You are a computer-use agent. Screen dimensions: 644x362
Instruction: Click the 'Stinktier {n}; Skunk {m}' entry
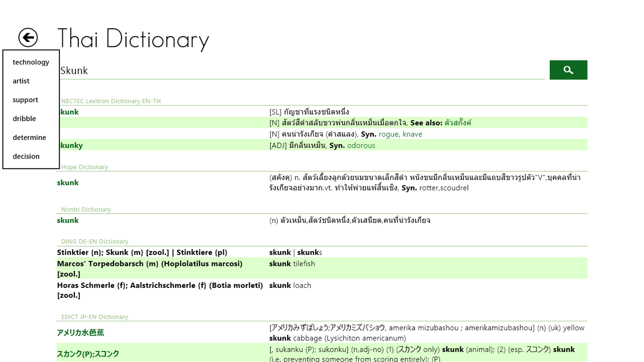click(142, 253)
